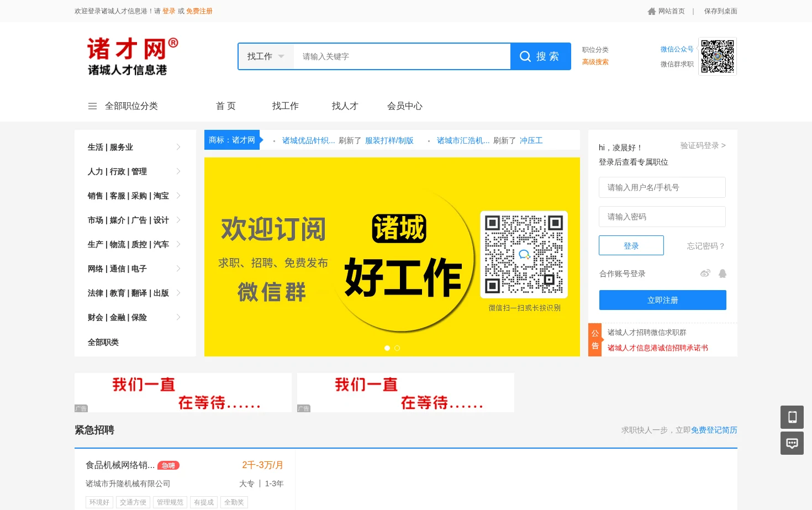
Task: Expand 销售 | 客服 | 采购 | 淘宝 category
Action: (135, 196)
